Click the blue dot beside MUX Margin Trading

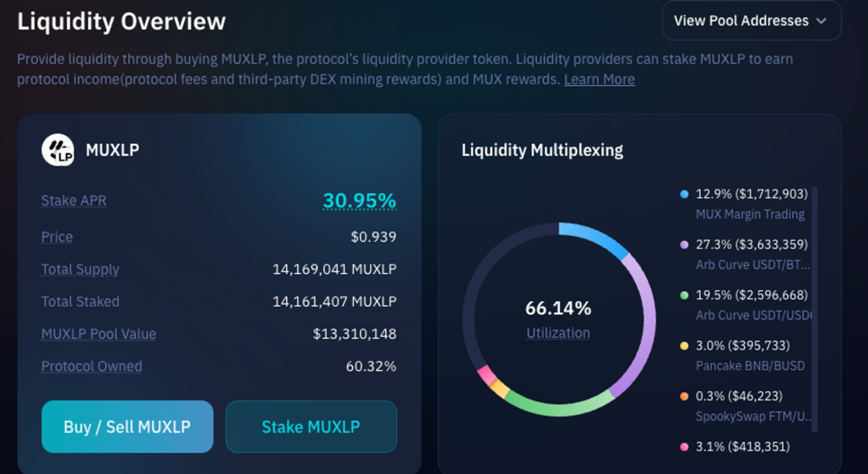click(x=682, y=194)
